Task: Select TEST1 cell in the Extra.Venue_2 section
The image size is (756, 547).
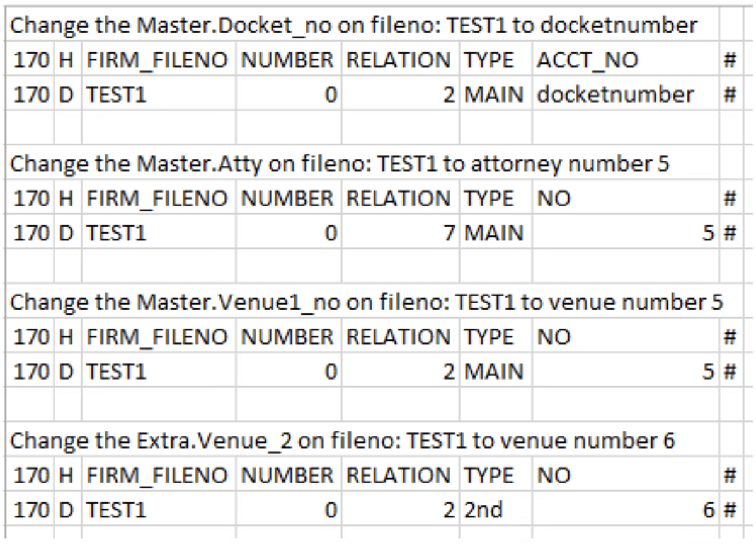Action: pyautogui.click(x=116, y=510)
